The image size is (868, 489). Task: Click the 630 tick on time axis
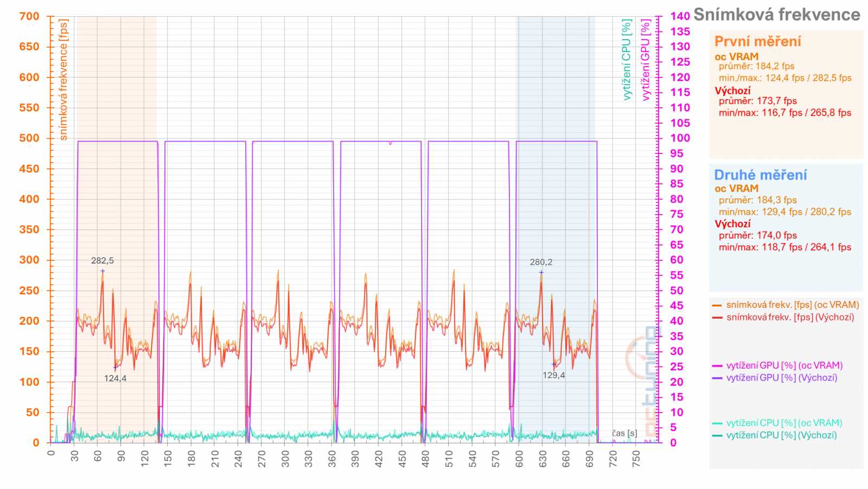(542, 459)
